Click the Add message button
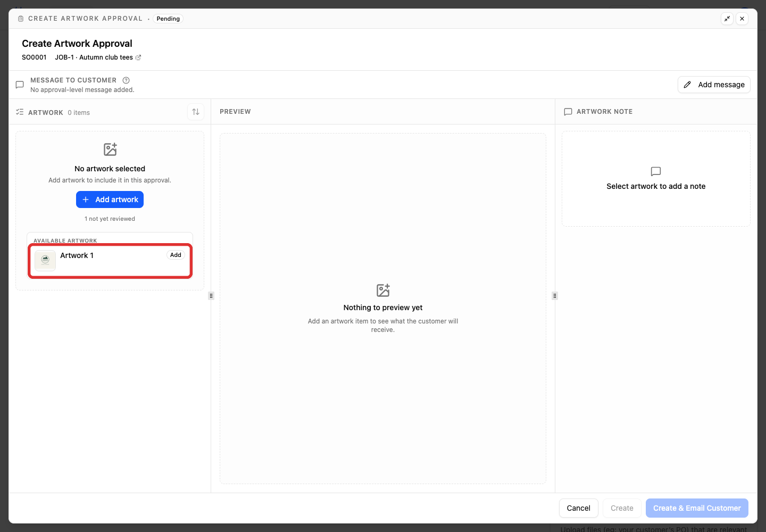The height and width of the screenshot is (532, 766). point(714,85)
